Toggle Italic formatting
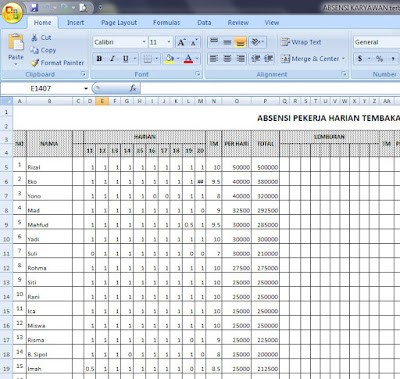Screen dimensions: 400x379 [112, 59]
